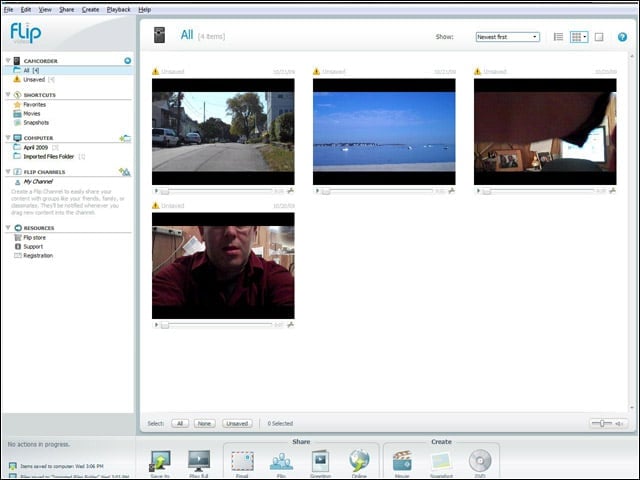Click the warning icon above the room video
This screenshot has width=640, height=480.
[478, 71]
